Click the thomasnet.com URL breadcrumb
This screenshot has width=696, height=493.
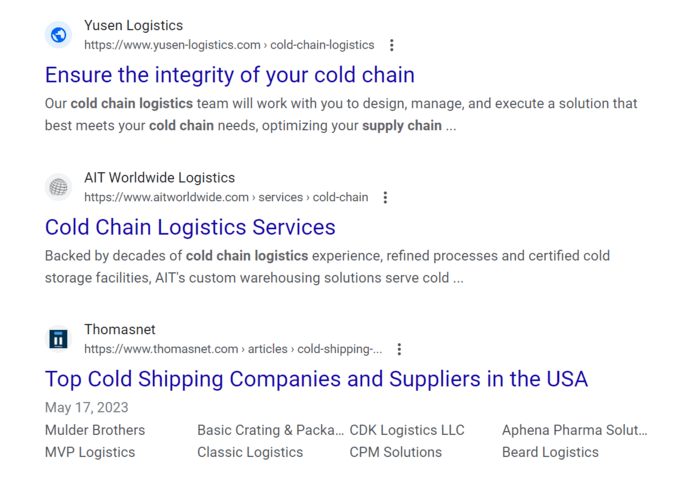point(233,349)
